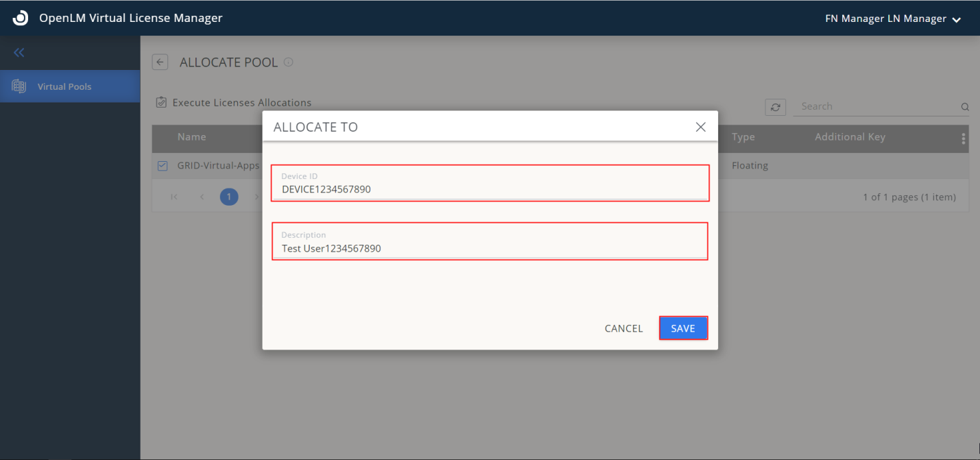Go to first page using pagination icon
Viewport: 980px width, 460px height.
[x=174, y=197]
